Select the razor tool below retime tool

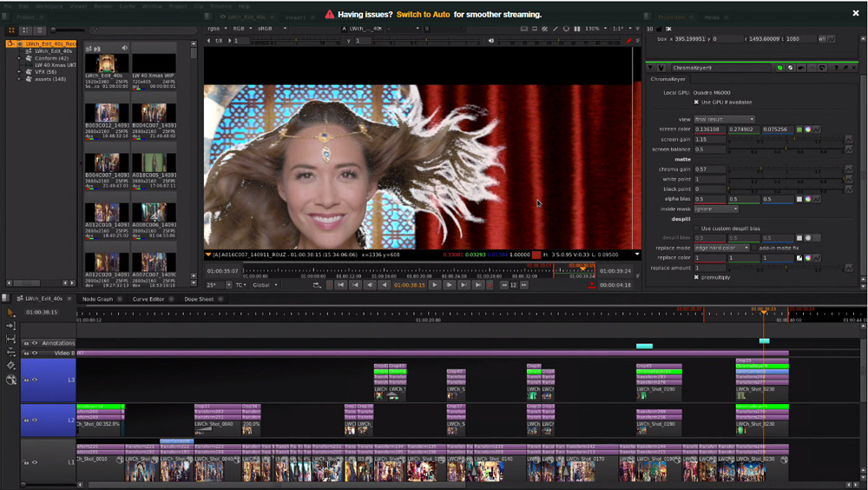coord(10,365)
